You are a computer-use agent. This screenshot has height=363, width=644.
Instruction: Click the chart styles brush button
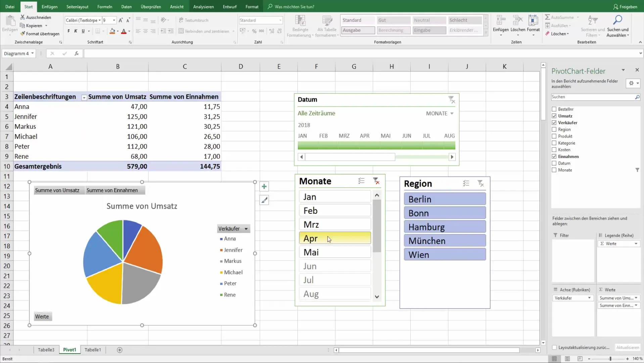(x=264, y=200)
